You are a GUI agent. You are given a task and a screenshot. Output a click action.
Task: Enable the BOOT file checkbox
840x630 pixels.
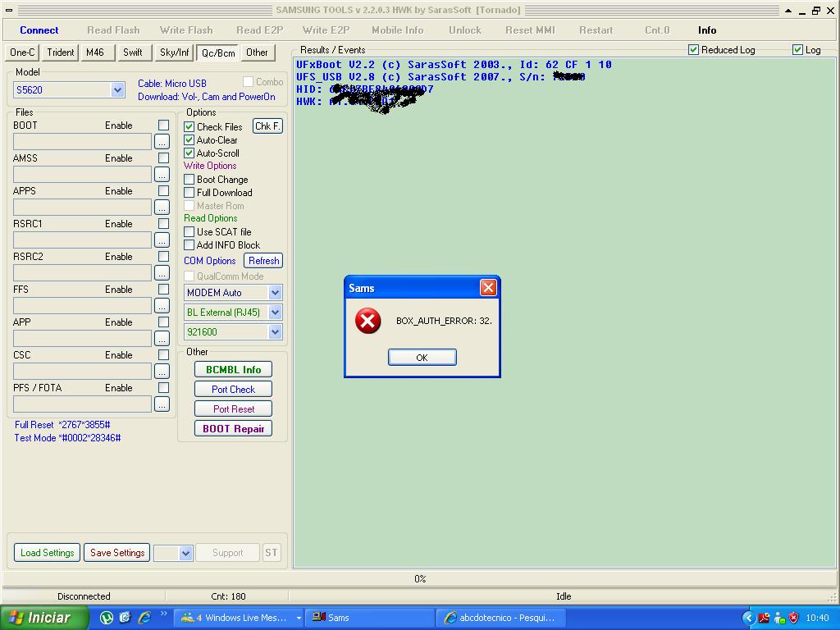coord(163,125)
